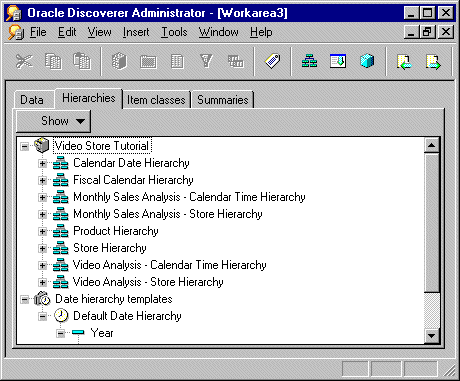Expand the Product Hierarchy tree node

click(42, 231)
